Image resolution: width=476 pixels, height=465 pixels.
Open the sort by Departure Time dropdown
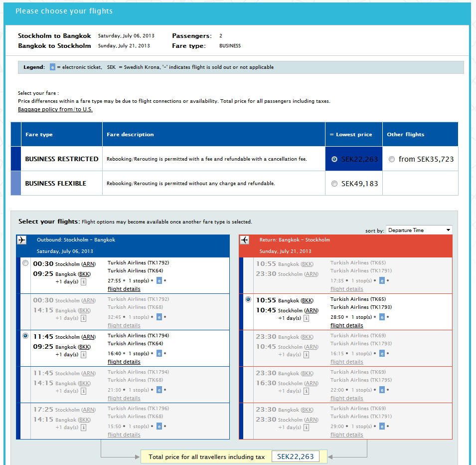pos(419,230)
